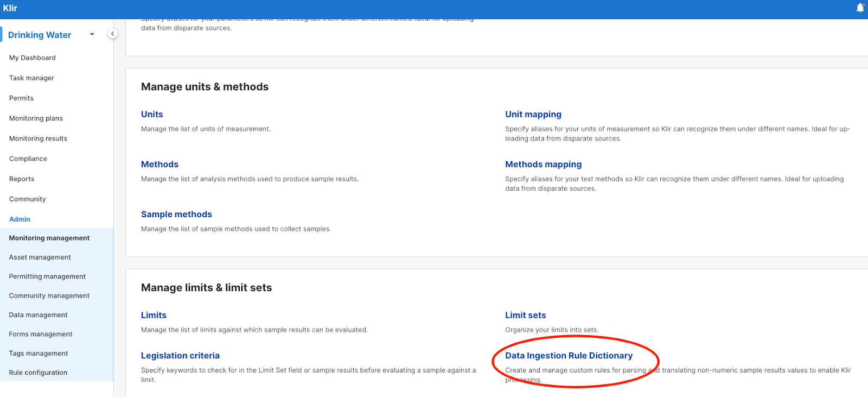Select Asset management submenu item
Viewport: 868px width, 397px height.
point(40,257)
